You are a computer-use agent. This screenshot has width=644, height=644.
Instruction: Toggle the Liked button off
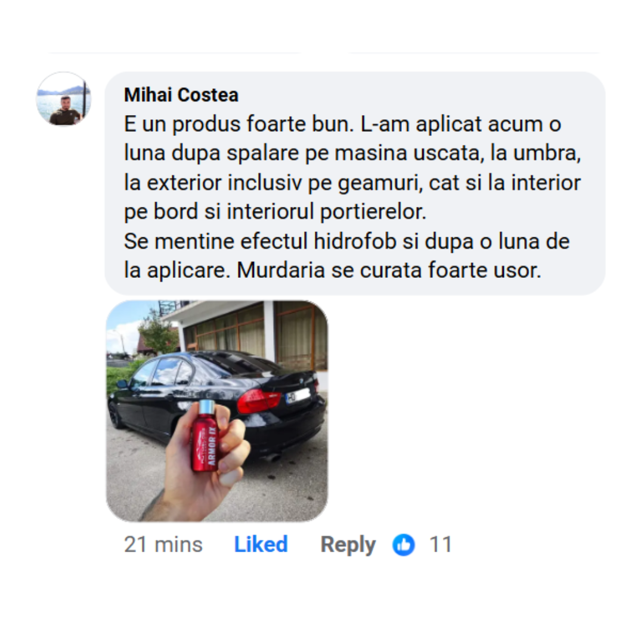pos(261,544)
